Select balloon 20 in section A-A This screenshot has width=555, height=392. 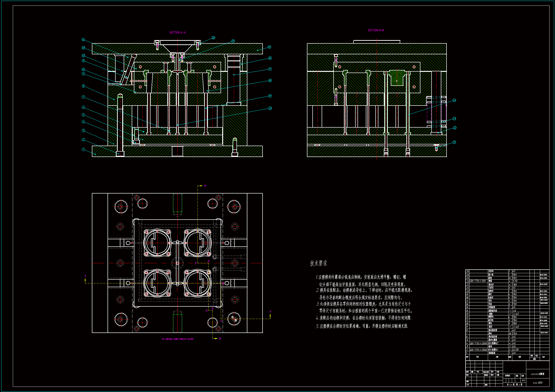tap(270, 108)
